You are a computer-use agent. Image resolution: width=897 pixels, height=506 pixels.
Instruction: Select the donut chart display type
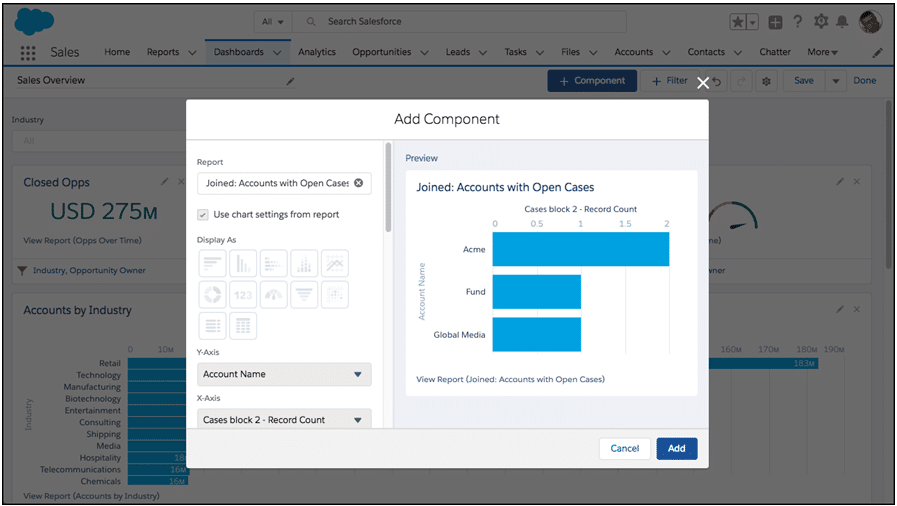tap(212, 294)
